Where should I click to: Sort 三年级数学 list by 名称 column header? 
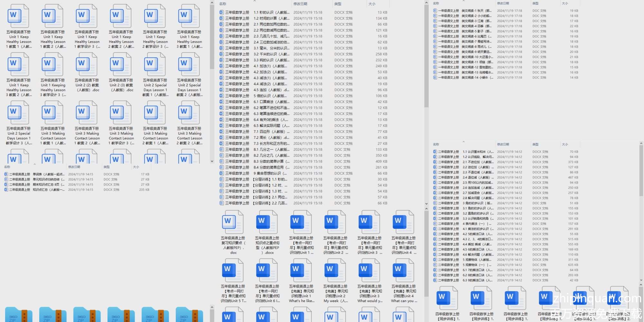[223, 4]
